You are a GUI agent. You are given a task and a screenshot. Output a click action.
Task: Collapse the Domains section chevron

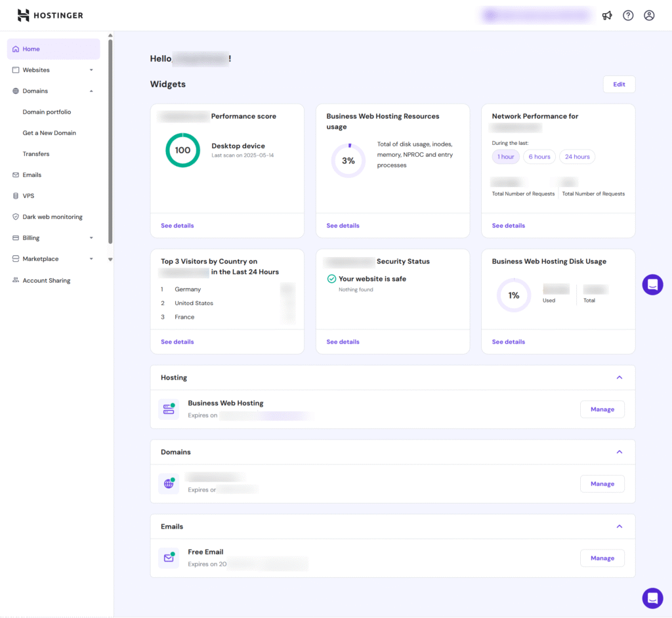click(x=619, y=452)
